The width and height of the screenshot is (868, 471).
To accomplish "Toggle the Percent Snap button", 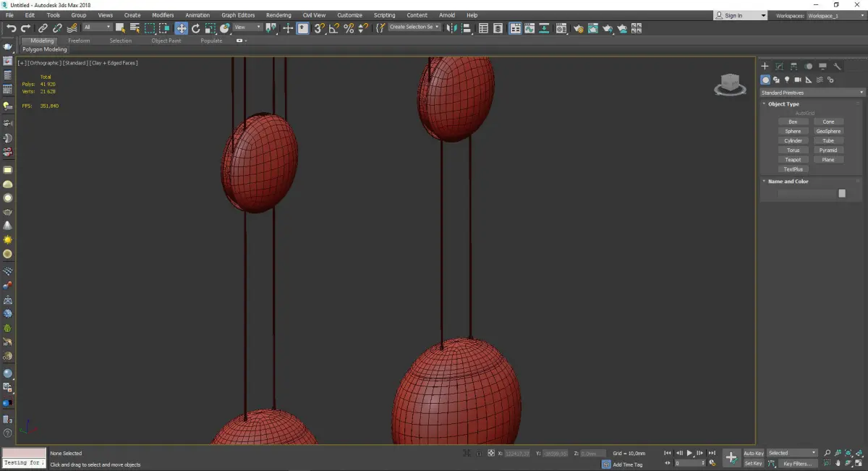I will (349, 28).
